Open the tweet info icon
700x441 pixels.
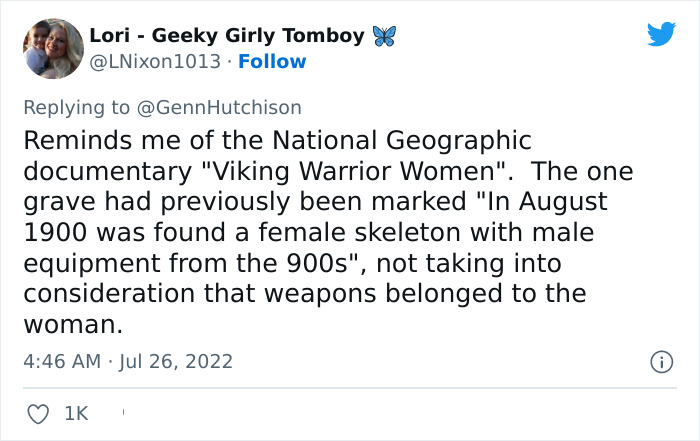pyautogui.click(x=661, y=362)
